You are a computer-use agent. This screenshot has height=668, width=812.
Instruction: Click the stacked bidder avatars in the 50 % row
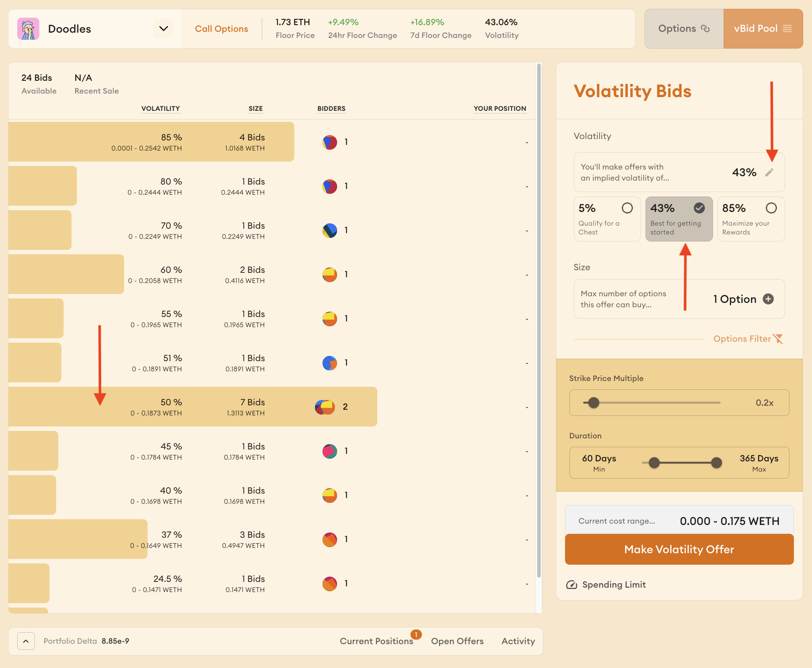[x=325, y=407]
